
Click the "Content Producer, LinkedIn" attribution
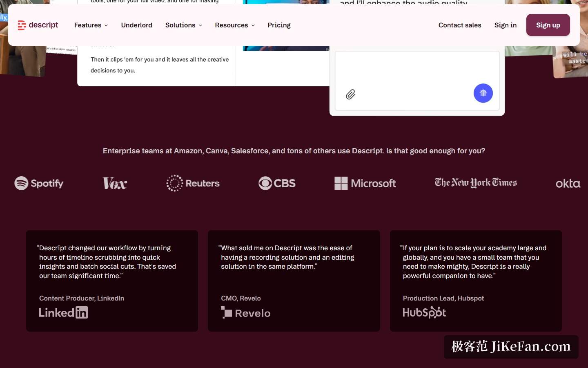82,298
